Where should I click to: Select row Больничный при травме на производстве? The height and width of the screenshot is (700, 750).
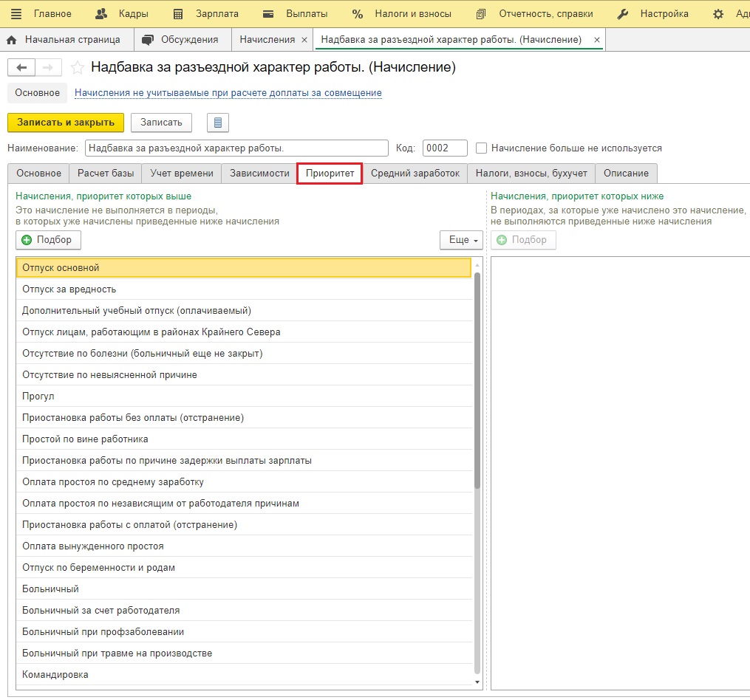click(x=244, y=653)
